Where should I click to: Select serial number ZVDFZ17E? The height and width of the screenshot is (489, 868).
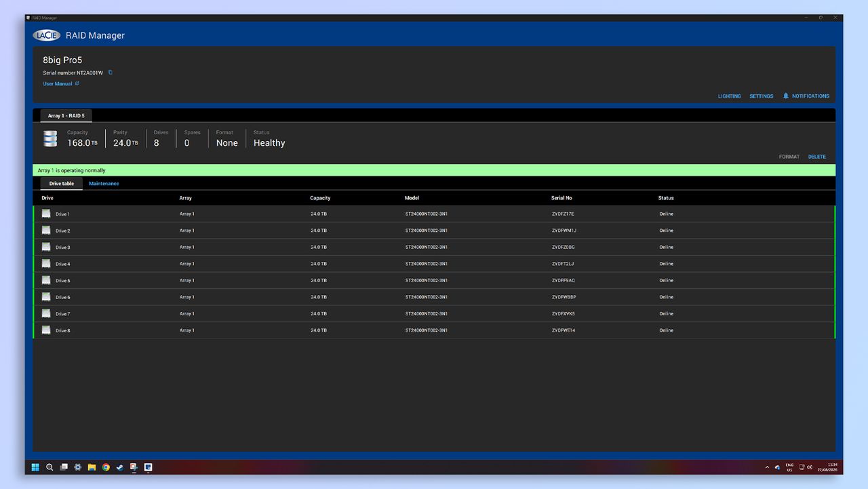tap(563, 214)
